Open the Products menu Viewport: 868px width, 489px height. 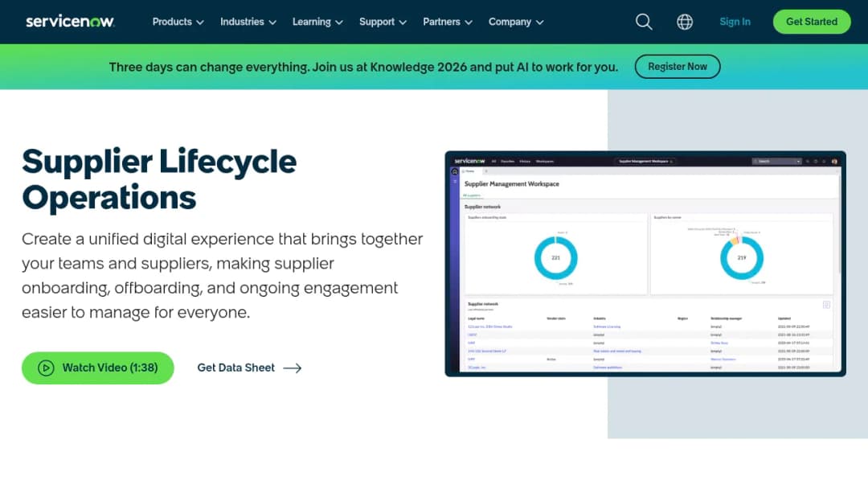click(178, 23)
